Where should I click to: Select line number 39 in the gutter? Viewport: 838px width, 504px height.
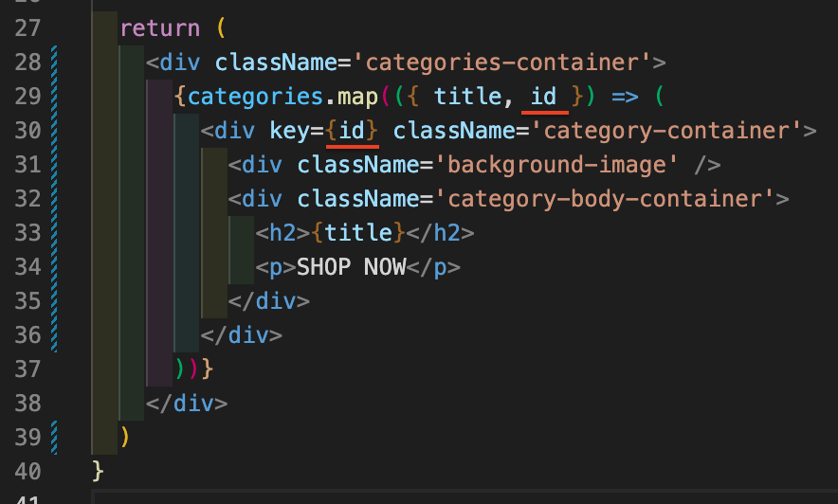[27, 438]
